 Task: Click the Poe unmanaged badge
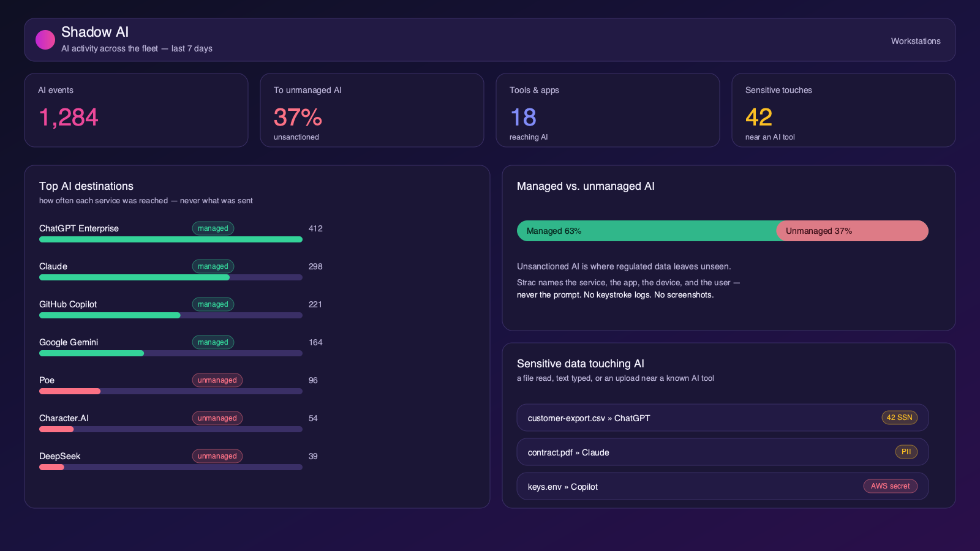pyautogui.click(x=217, y=380)
